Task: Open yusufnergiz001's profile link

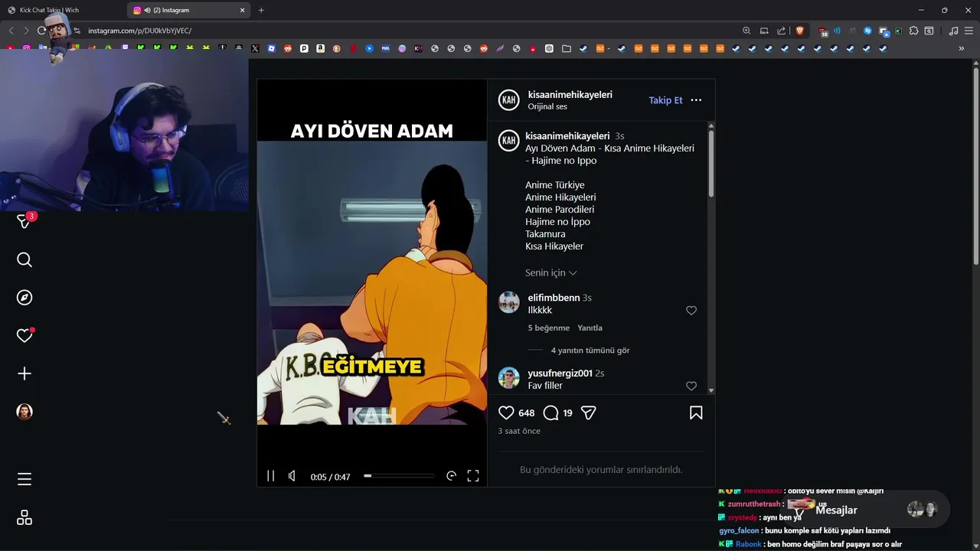Action: click(560, 373)
